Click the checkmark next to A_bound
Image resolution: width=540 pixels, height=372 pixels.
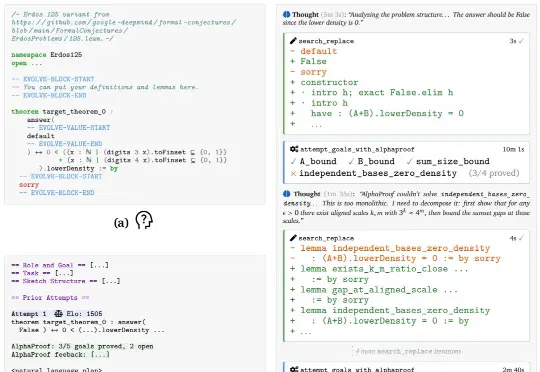pos(293,161)
